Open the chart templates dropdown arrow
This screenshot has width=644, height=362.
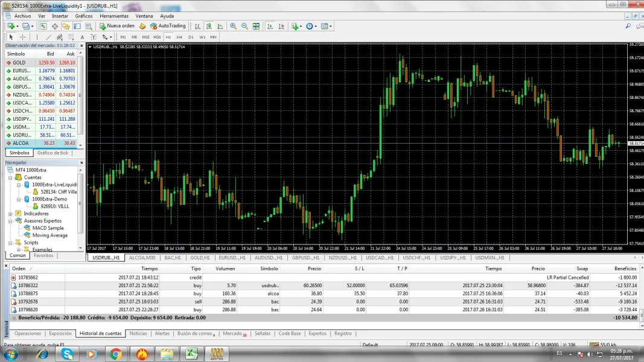click(x=331, y=26)
